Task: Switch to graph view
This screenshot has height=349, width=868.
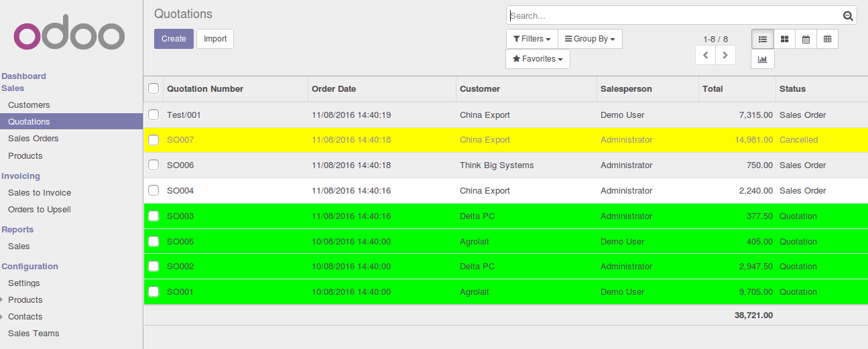Action: (x=763, y=59)
